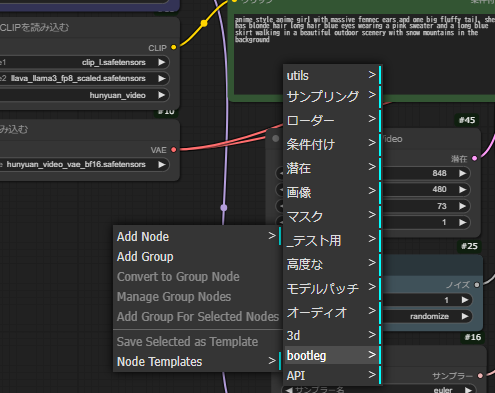Open the 3d submenu
Viewport: 495px width, 393px height.
pyautogui.click(x=332, y=335)
